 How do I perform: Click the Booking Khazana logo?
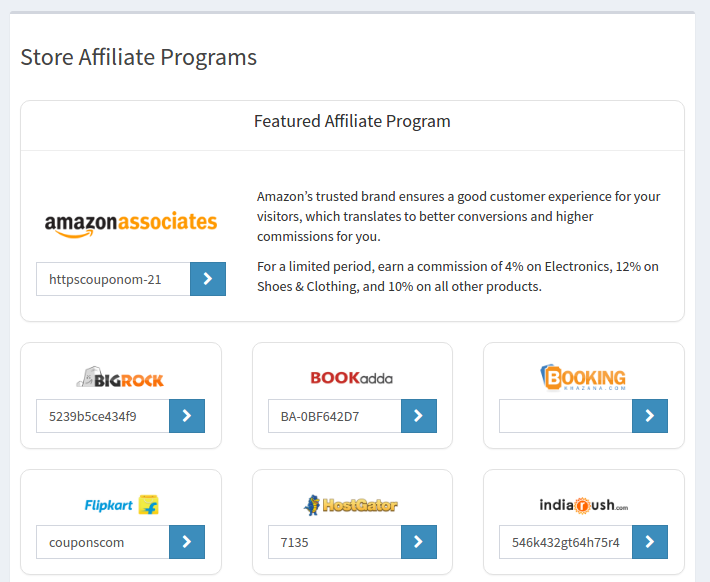point(583,377)
